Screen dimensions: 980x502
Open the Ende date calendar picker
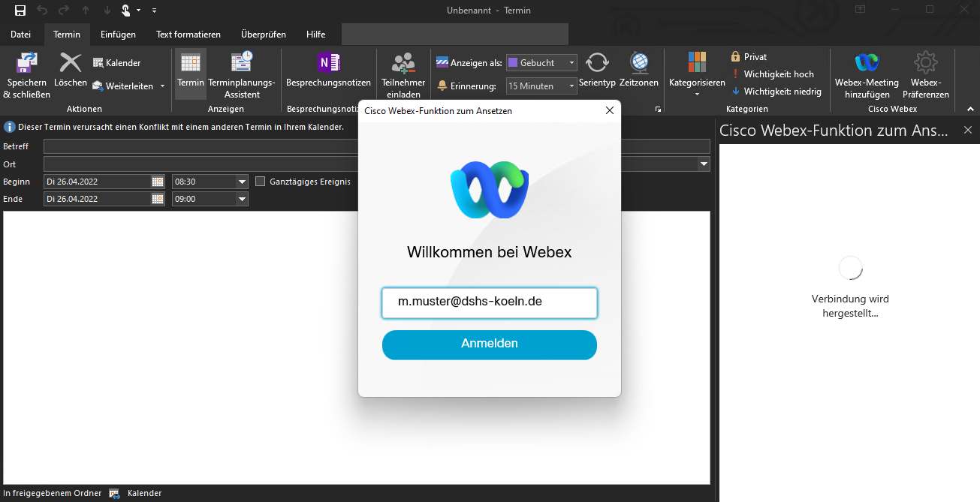(158, 199)
